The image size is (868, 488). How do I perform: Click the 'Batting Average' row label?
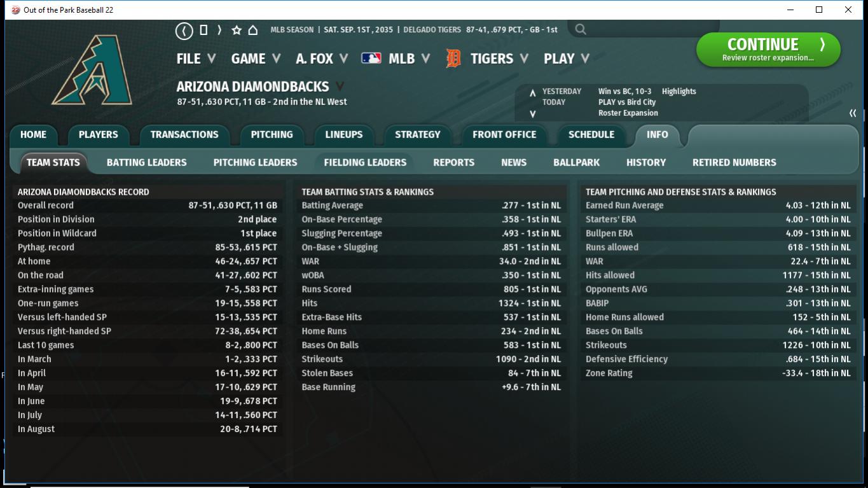333,206
